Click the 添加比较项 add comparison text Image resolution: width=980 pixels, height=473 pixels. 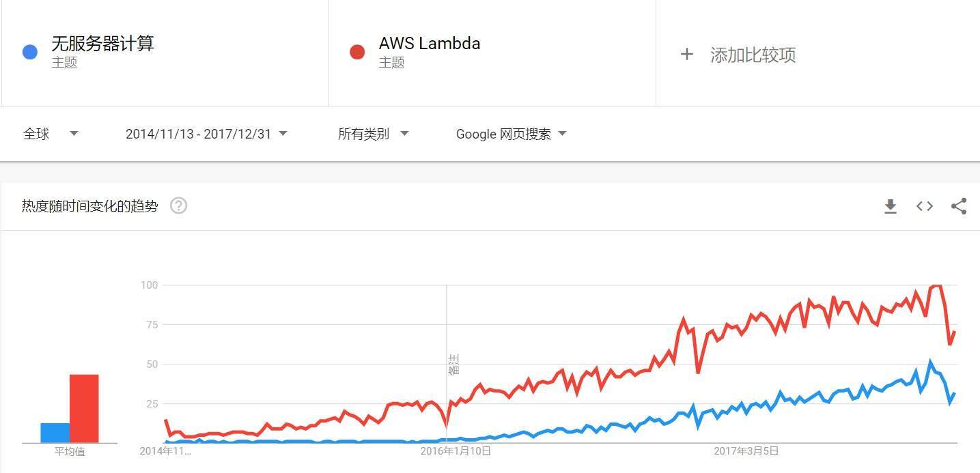[x=753, y=55]
